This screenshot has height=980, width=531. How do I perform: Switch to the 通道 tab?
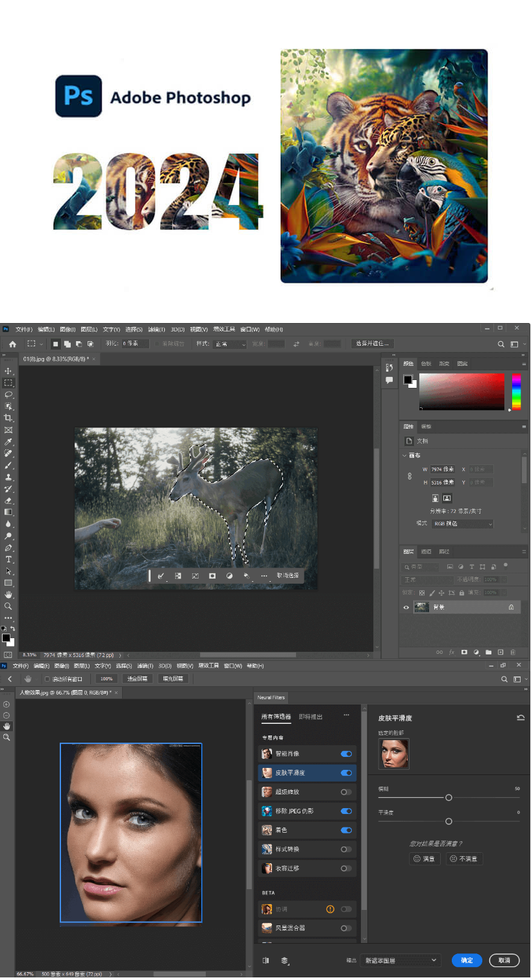tap(426, 551)
